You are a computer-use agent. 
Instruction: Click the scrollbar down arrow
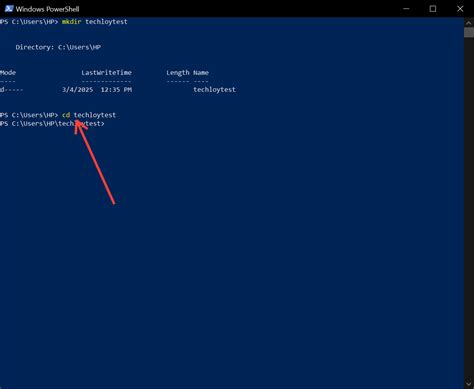click(469, 384)
